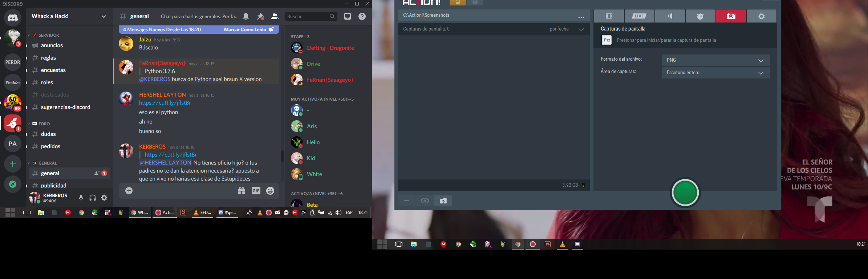The height and width of the screenshot is (279, 868).
Task: Open the GIF picker
Action: (256, 191)
